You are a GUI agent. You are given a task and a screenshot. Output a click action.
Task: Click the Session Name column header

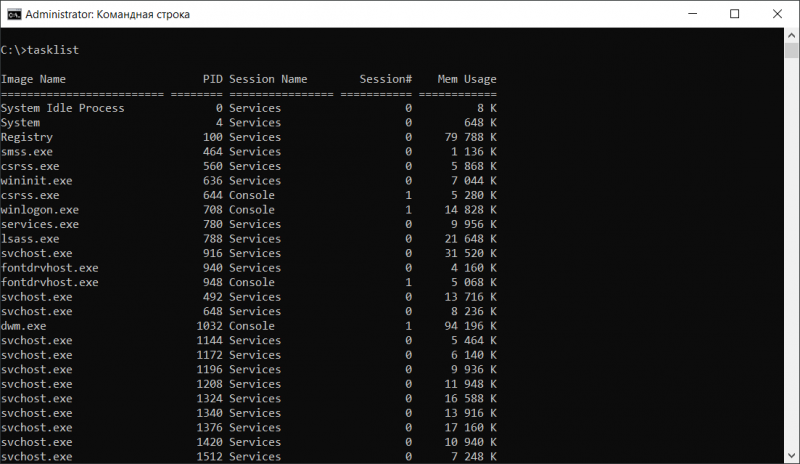click(x=268, y=79)
